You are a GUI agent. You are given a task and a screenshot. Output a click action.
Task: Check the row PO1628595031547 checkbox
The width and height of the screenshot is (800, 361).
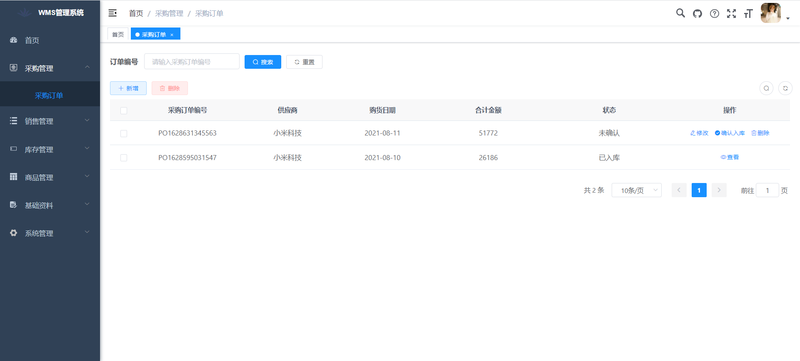click(x=123, y=158)
